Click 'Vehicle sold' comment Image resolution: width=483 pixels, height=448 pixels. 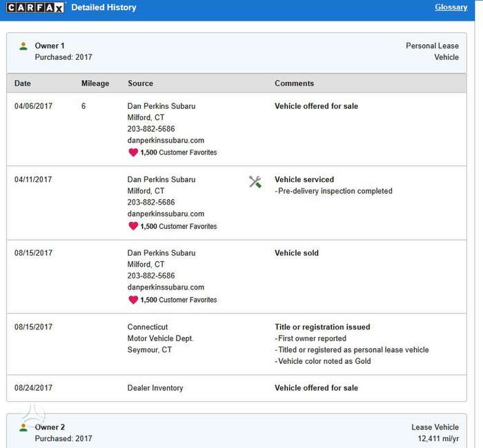[297, 253]
